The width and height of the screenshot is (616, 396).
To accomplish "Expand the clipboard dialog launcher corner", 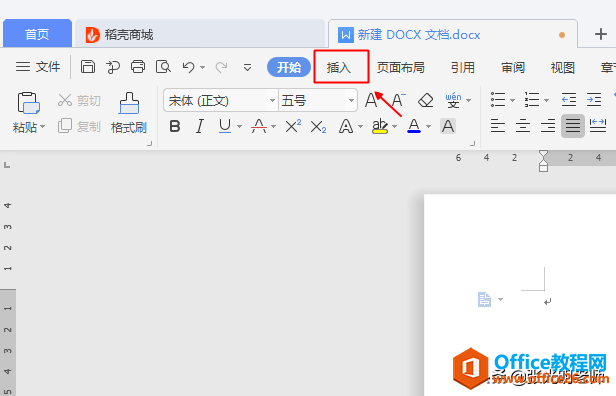I will pyautogui.click(x=149, y=144).
